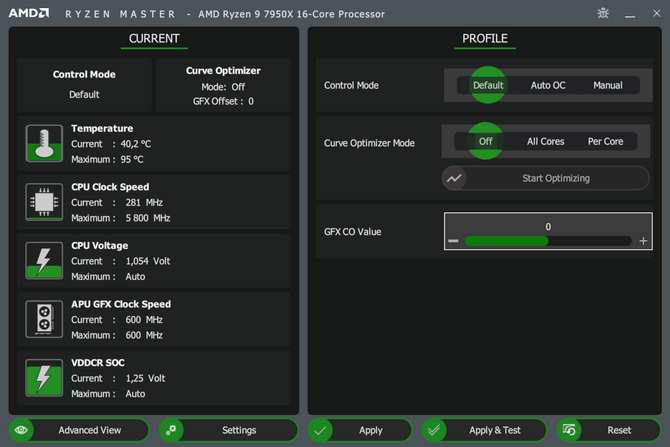Image resolution: width=670 pixels, height=447 pixels.
Task: Click the eye icon on the Advanced View button
Action: click(21, 430)
